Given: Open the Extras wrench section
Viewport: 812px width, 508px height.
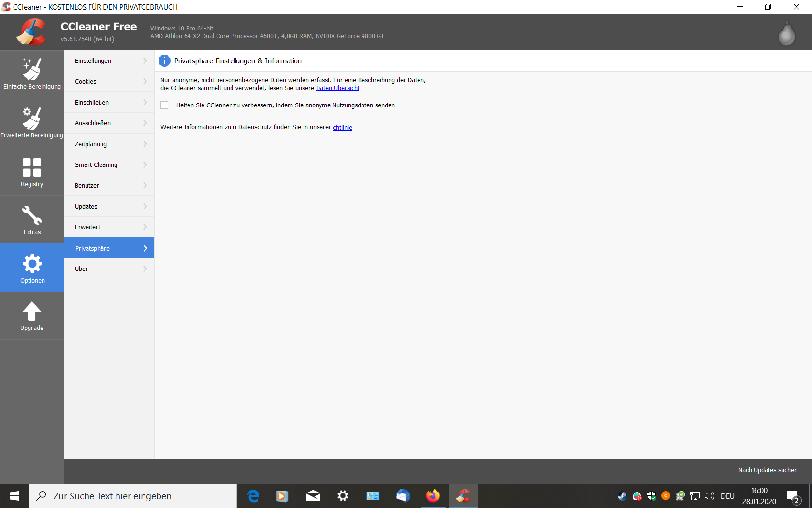Looking at the screenshot, I should (x=32, y=220).
